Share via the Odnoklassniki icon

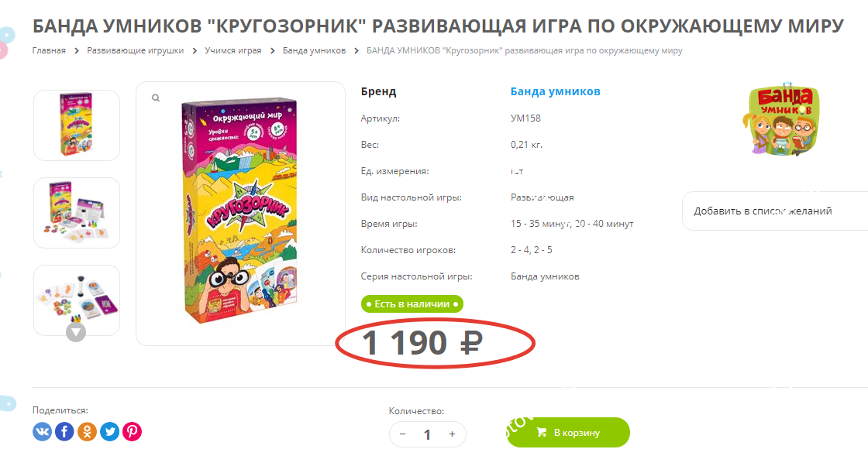point(87,431)
